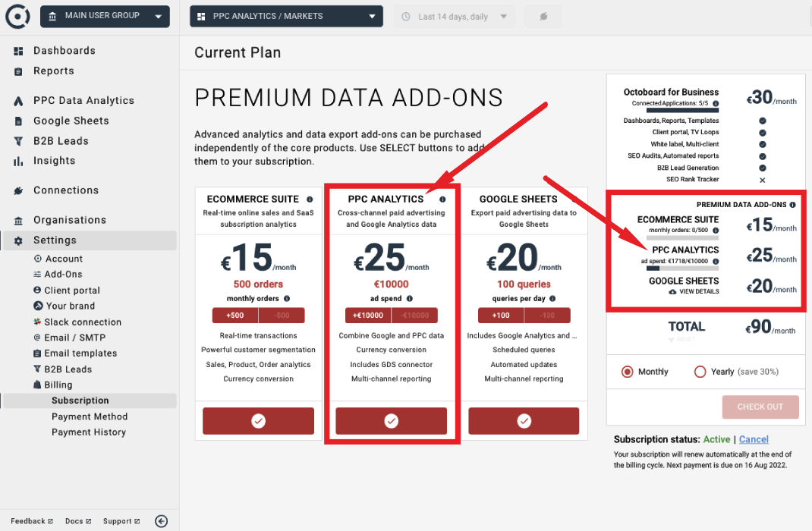Click the Insights bar chart icon
Image resolution: width=812 pixels, height=531 pixels.
click(19, 161)
